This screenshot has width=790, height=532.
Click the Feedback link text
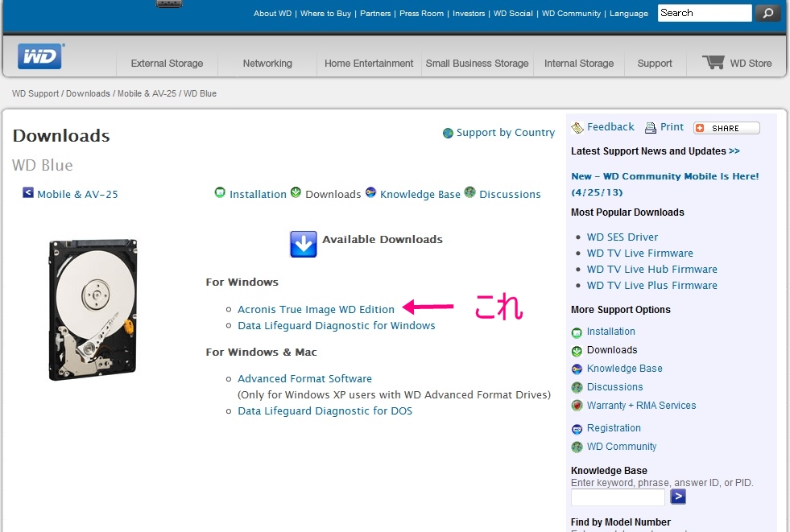610,127
